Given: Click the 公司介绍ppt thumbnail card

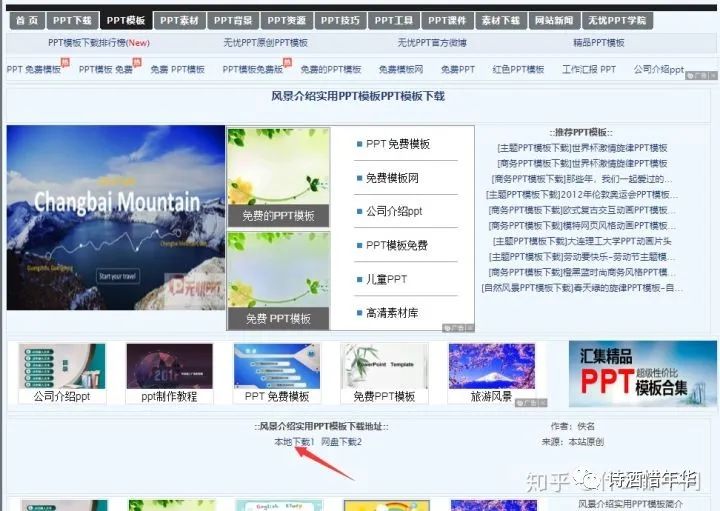Looking at the screenshot, I should coord(62,374).
